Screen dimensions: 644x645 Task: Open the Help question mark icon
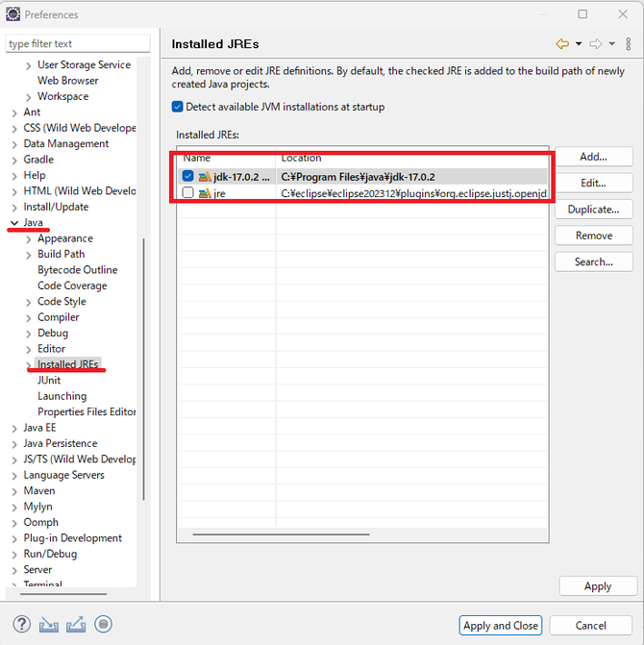[21, 624]
